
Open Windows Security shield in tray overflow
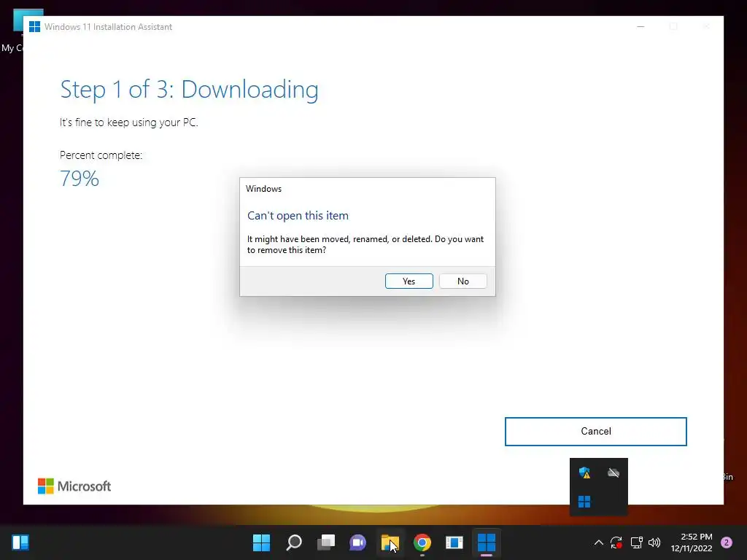point(584,472)
